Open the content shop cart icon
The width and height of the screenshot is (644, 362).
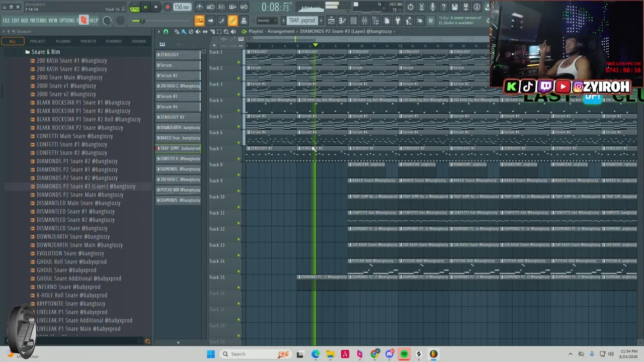pyautogui.click(x=431, y=21)
